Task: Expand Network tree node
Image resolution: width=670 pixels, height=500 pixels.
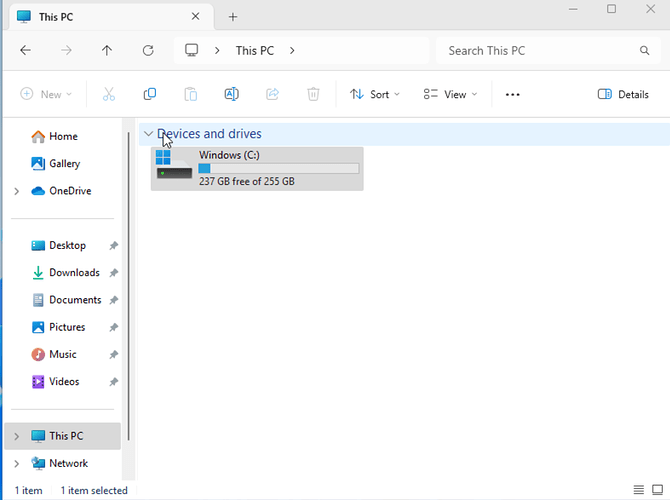Action: click(17, 464)
